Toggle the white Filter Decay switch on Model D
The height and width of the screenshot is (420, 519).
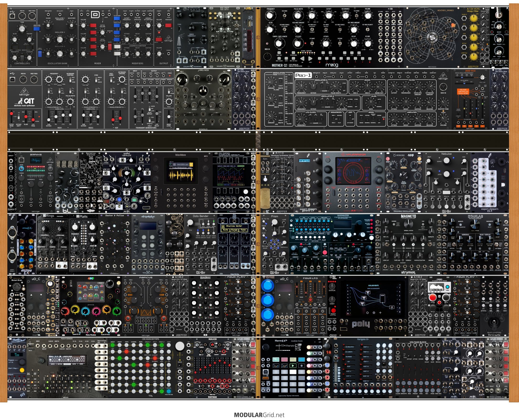pos(117,47)
